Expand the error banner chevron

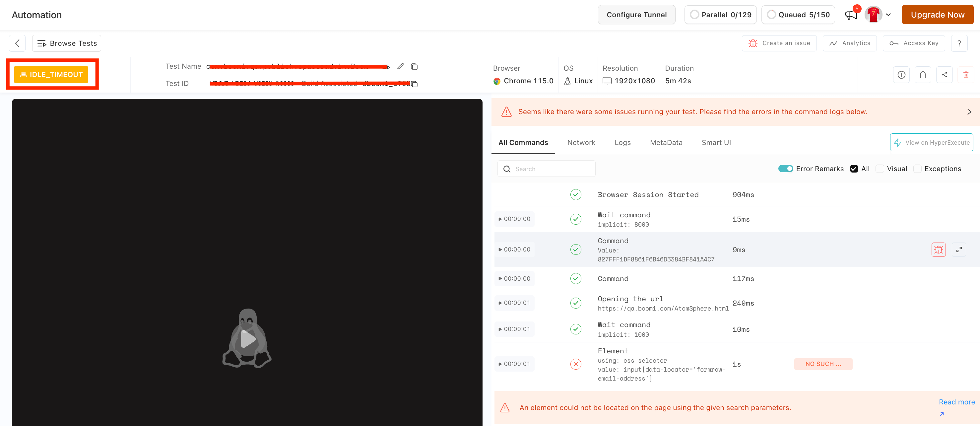(969, 112)
